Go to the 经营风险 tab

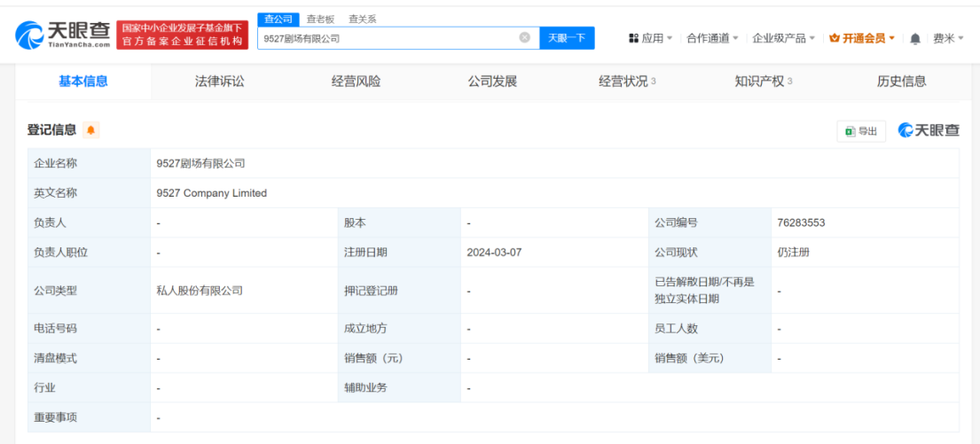(x=356, y=82)
